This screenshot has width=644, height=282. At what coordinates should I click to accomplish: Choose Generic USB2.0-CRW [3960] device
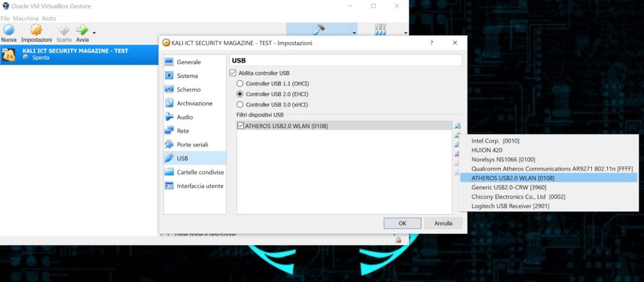pos(548,187)
